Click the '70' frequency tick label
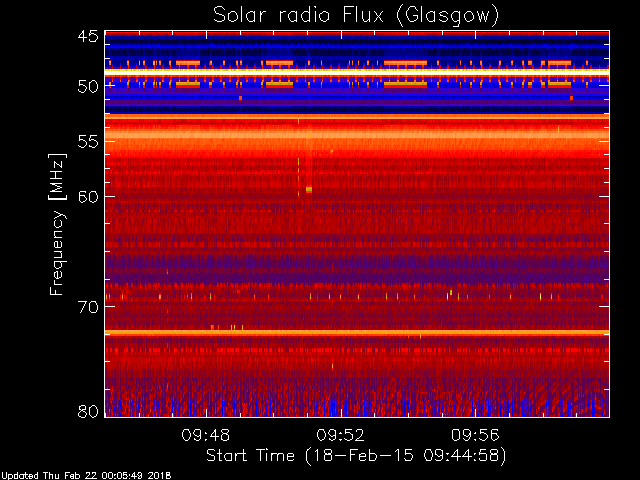 click(x=88, y=307)
